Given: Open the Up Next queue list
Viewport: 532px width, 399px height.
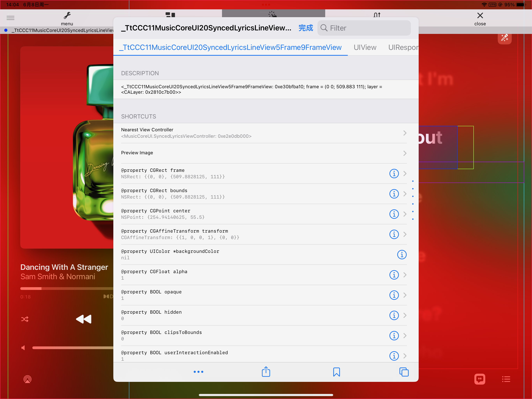Looking at the screenshot, I should pyautogui.click(x=506, y=379).
